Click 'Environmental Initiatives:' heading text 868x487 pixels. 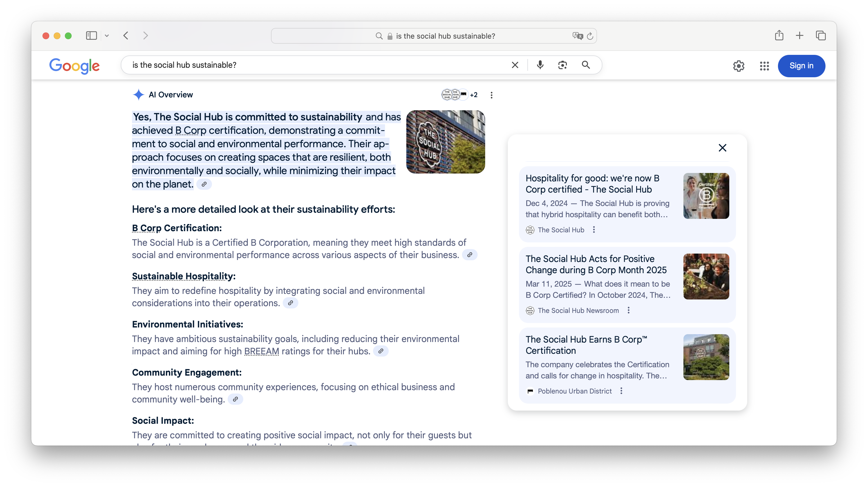pos(187,324)
